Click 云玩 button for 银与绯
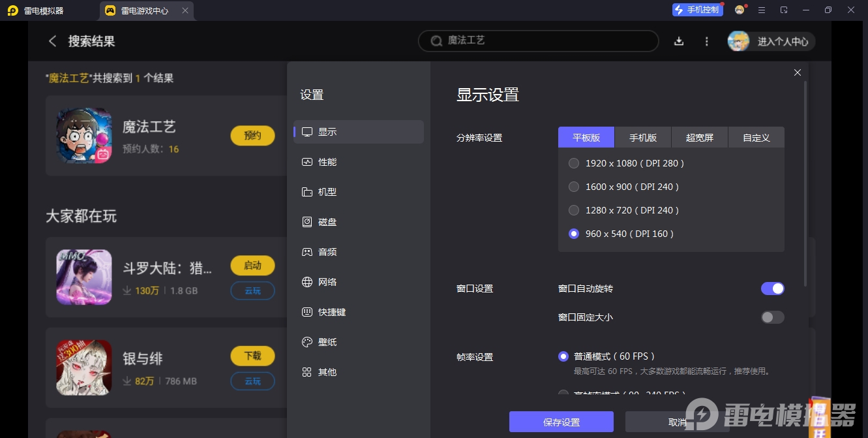Image resolution: width=868 pixels, height=438 pixels. [252, 381]
